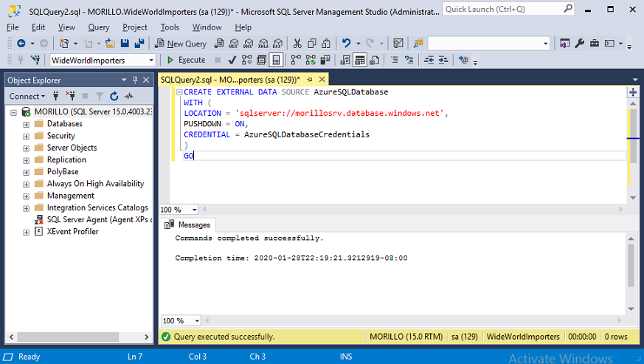The width and height of the screenshot is (644, 364).
Task: Open the Tools menu
Action: [x=170, y=27]
